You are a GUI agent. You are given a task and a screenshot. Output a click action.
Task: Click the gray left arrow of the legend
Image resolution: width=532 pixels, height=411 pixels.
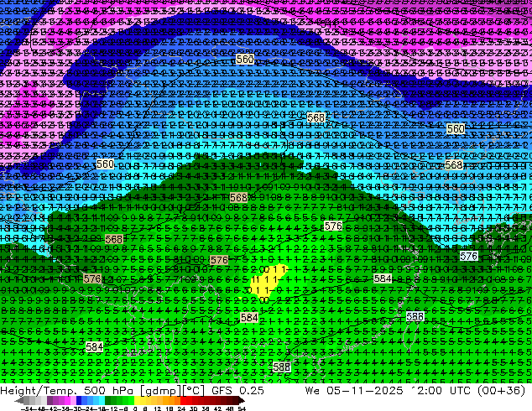[19, 400]
